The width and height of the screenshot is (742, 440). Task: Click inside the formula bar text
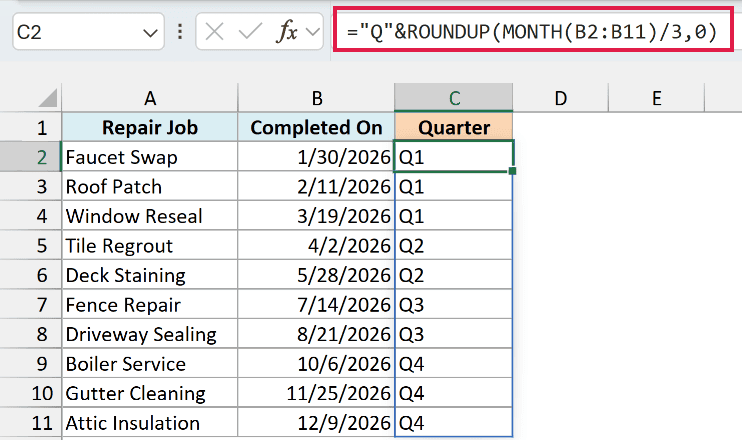click(533, 31)
